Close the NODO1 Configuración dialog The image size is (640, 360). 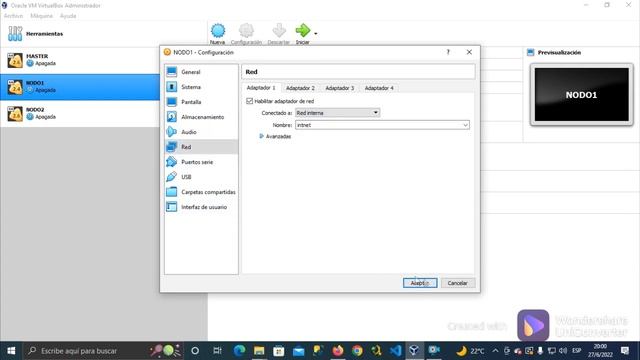pyautogui.click(x=469, y=52)
